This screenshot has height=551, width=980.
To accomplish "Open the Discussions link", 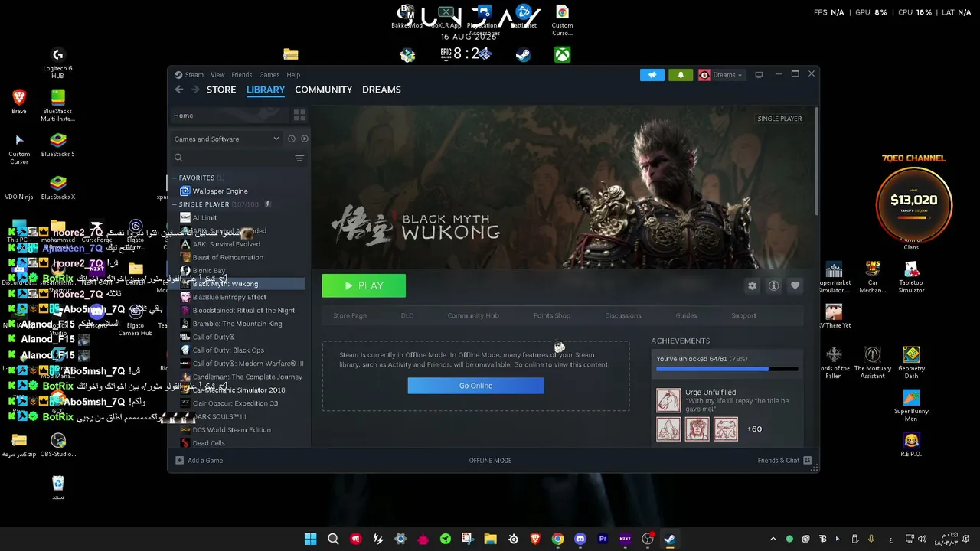I will (623, 315).
